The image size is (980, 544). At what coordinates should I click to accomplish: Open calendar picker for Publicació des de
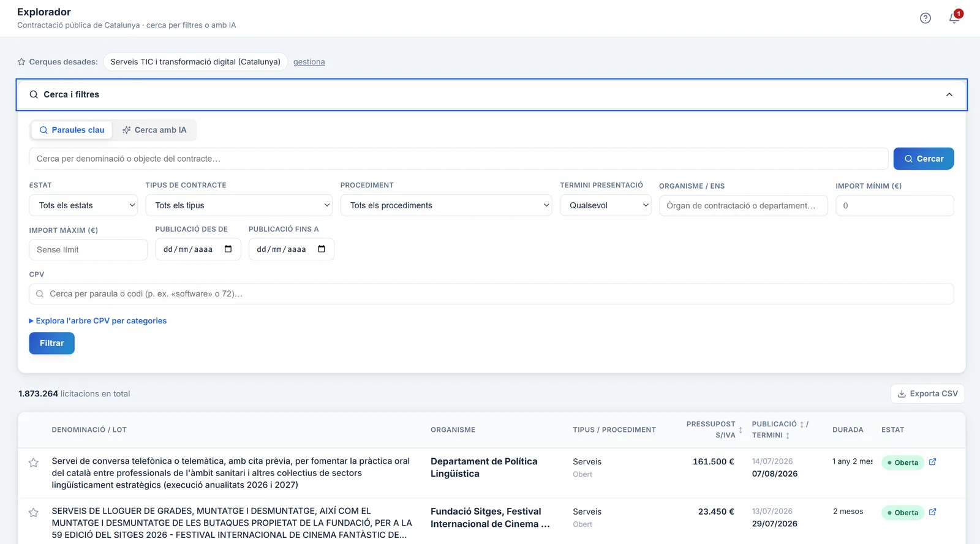[228, 249]
